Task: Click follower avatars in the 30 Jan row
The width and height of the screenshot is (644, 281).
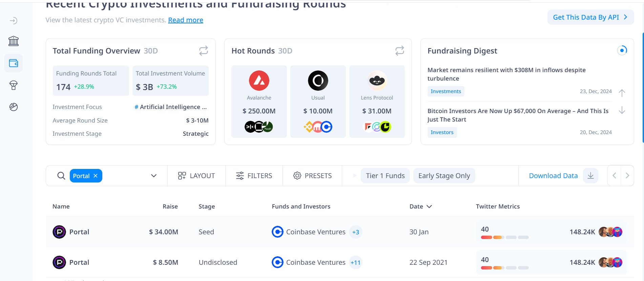Action: (x=610, y=232)
